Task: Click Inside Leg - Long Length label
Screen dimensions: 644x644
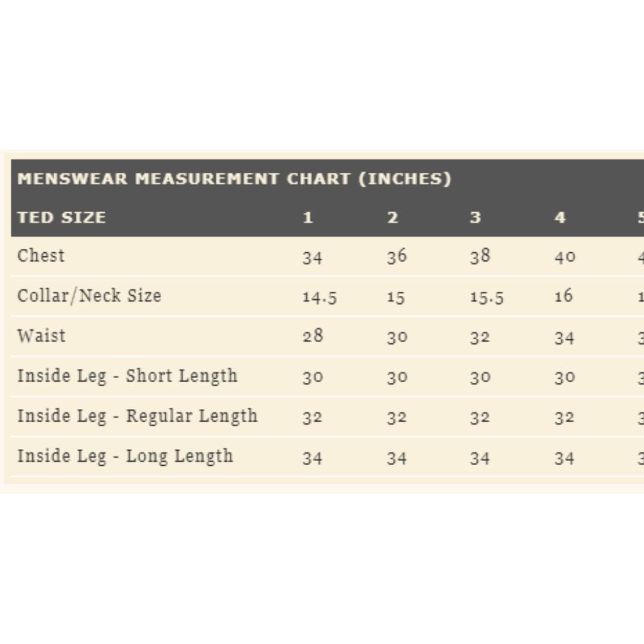Action: pyautogui.click(x=125, y=456)
